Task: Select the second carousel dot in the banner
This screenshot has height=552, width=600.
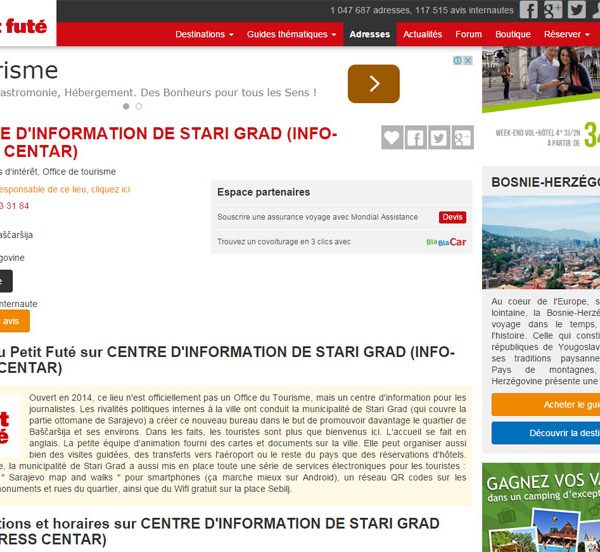Action: tap(139, 106)
